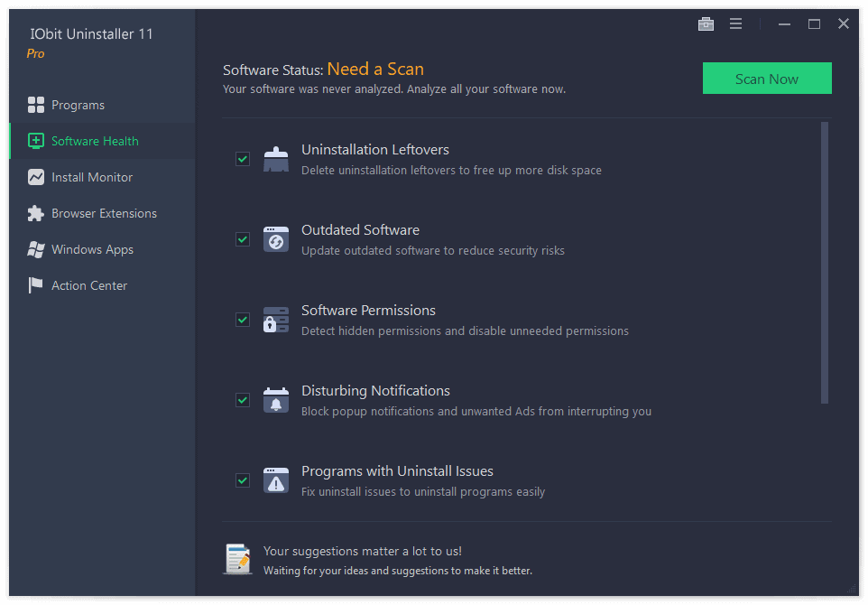Select the Programs sidebar icon

pos(36,105)
